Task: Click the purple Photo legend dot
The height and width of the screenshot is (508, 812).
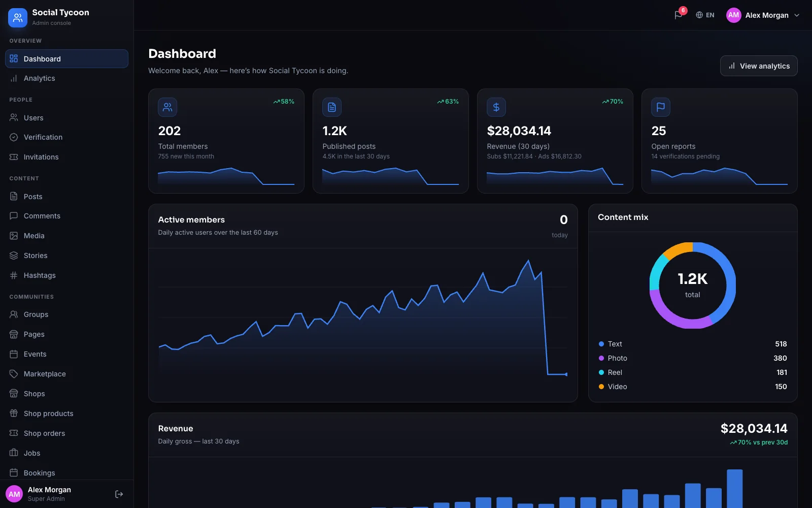Action: (x=601, y=358)
